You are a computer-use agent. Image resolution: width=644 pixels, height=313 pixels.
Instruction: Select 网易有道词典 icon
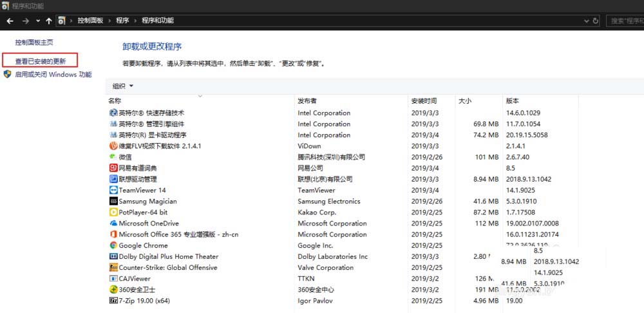[x=113, y=168]
